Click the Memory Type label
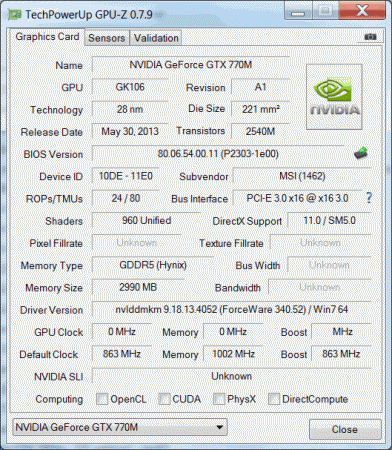Screen dimensions: 392x450 52,266
